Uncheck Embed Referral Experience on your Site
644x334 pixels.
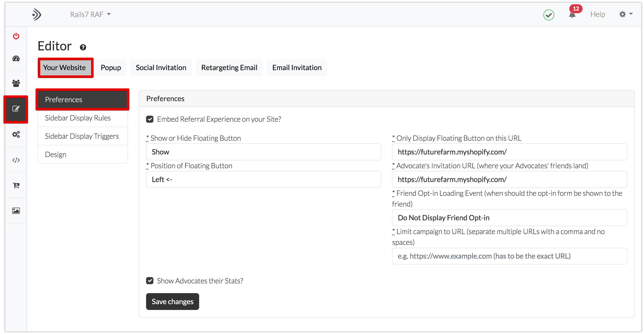(x=150, y=119)
